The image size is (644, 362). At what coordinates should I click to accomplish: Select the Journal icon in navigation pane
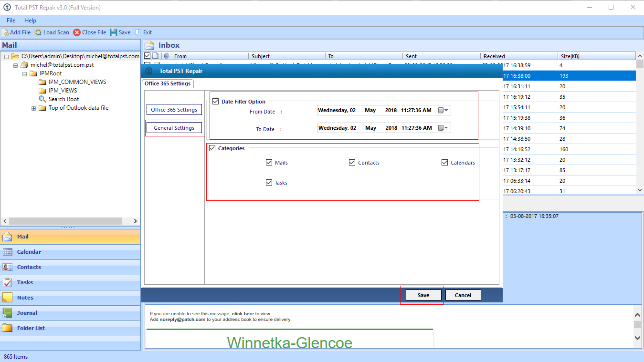click(7, 313)
